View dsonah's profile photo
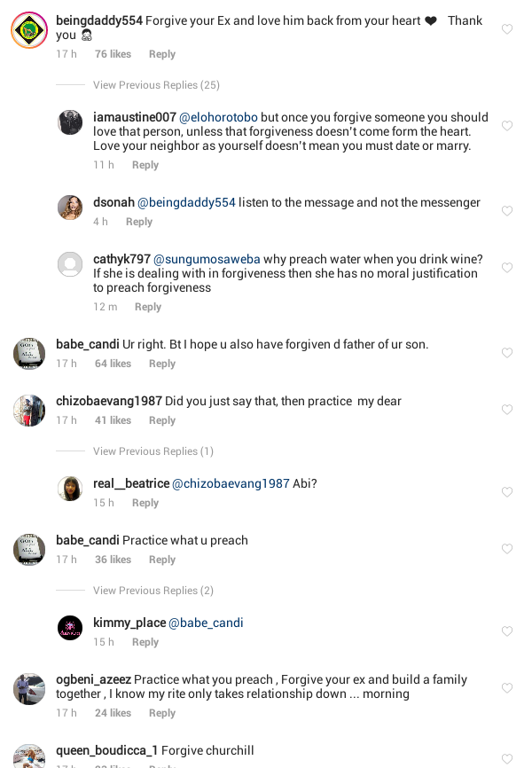The height and width of the screenshot is (768, 532). (x=70, y=208)
